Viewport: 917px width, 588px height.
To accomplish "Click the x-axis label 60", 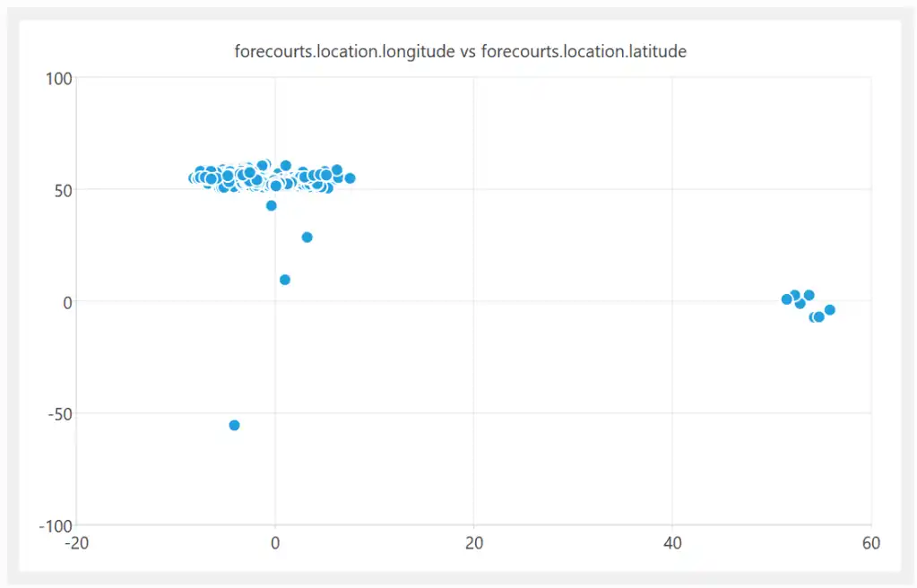I will coord(870,543).
